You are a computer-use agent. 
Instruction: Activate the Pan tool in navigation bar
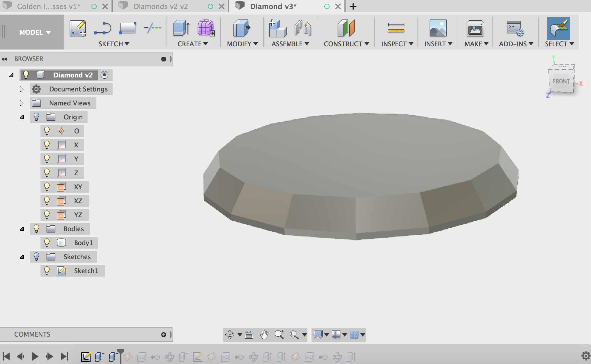point(264,335)
